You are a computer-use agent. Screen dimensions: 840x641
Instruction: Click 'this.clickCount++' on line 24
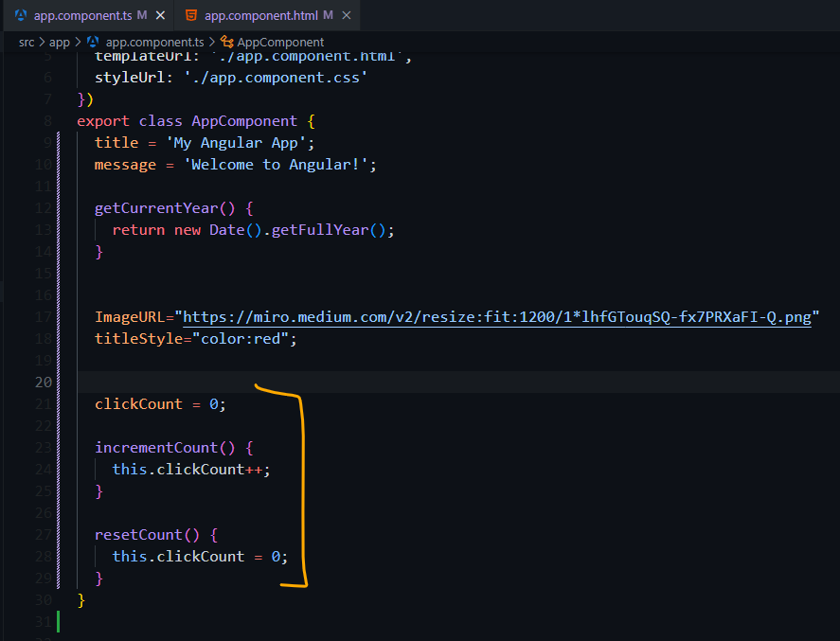click(188, 470)
